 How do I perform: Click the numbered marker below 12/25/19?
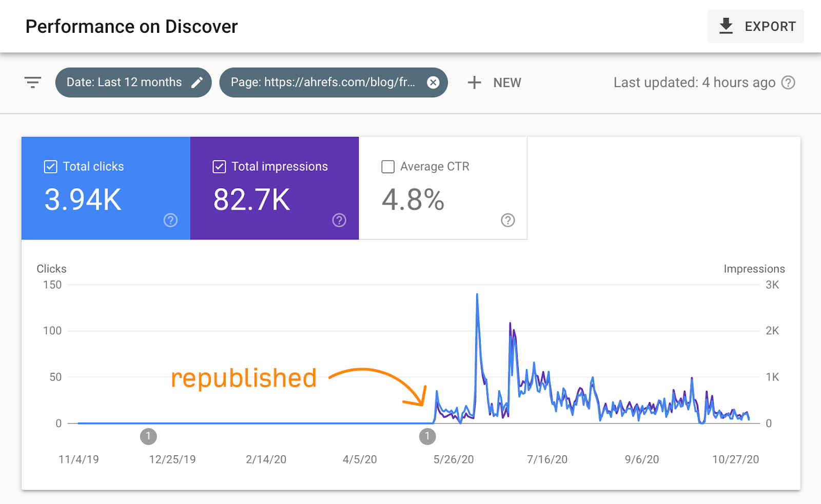tap(148, 436)
